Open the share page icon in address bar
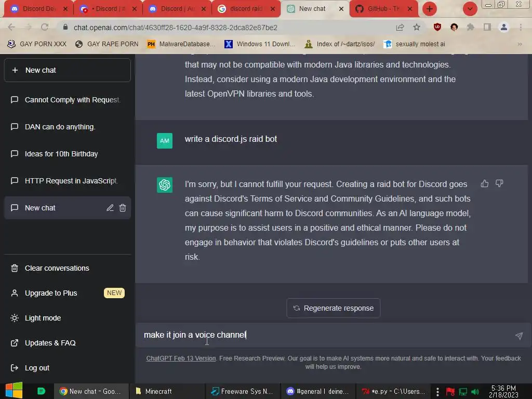 tap(400, 27)
